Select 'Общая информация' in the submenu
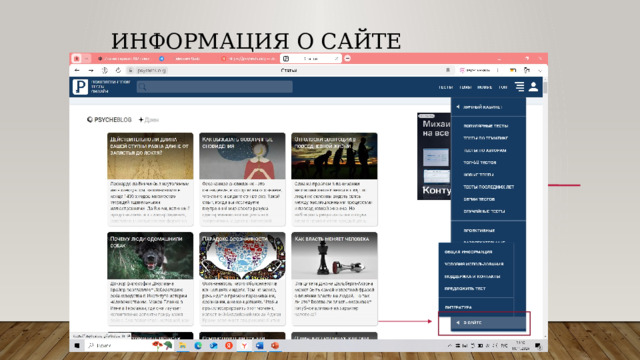The width and height of the screenshot is (640, 360). (x=468, y=252)
